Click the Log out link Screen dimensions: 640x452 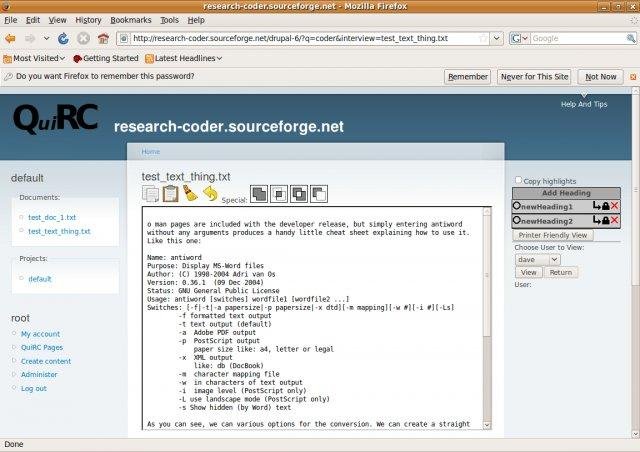[x=33, y=388]
